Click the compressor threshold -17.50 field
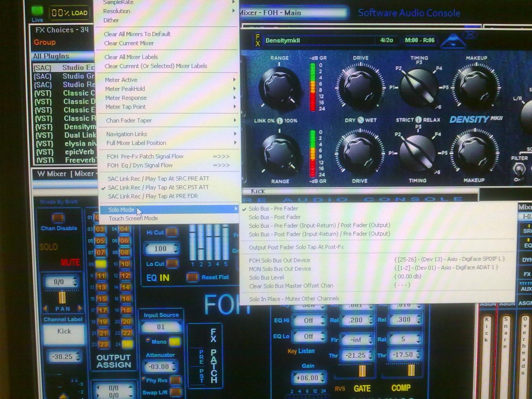This screenshot has height=399, width=532. click(404, 355)
